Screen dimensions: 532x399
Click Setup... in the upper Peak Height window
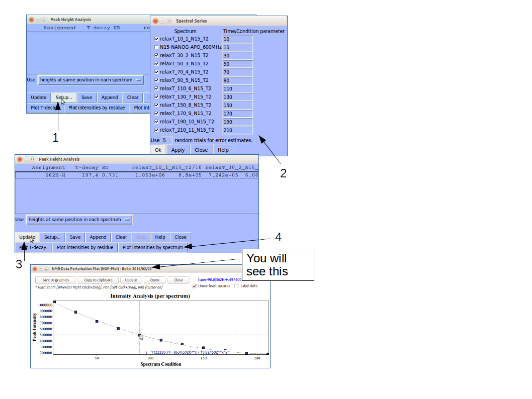(x=64, y=97)
